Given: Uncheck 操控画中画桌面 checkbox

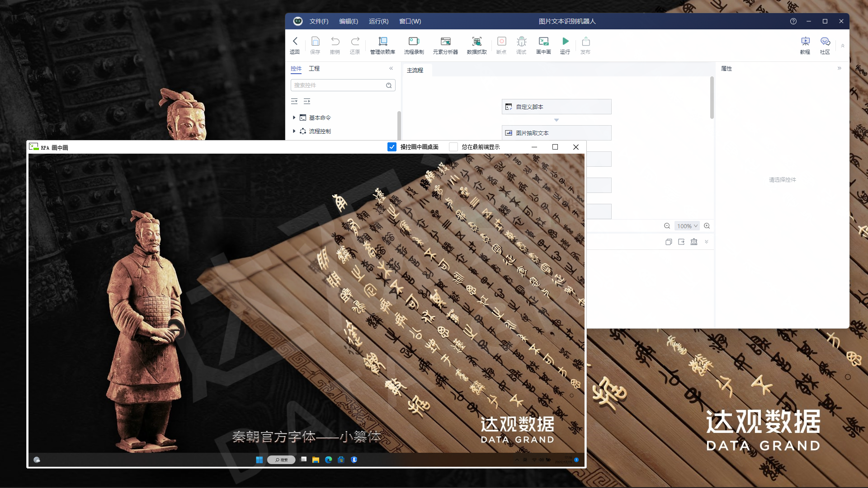Looking at the screenshot, I should point(392,147).
